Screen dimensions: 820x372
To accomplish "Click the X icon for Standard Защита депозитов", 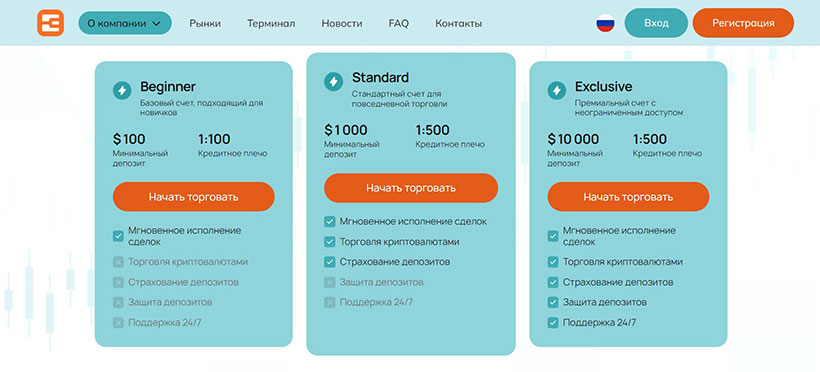I will point(329,283).
